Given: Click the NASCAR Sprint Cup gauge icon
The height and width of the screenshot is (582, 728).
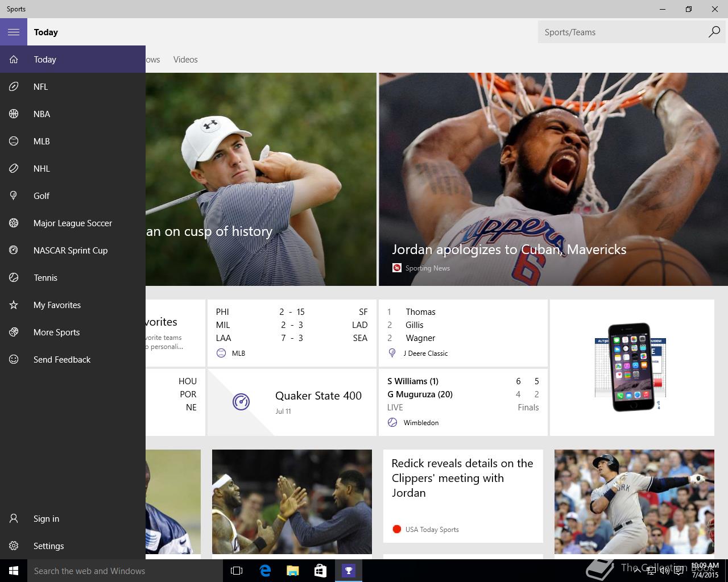Looking at the screenshot, I should coord(14,250).
